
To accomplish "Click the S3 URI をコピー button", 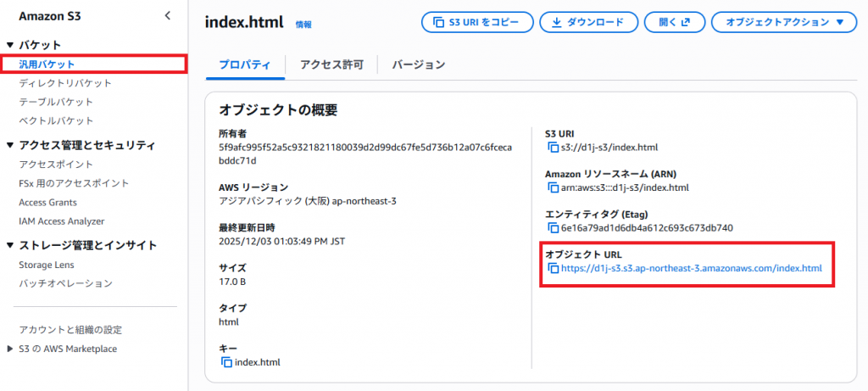I will pyautogui.click(x=477, y=23).
